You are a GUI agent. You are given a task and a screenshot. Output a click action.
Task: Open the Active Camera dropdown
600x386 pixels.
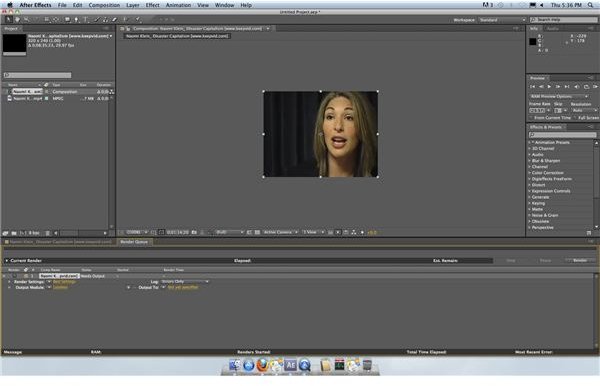280,232
